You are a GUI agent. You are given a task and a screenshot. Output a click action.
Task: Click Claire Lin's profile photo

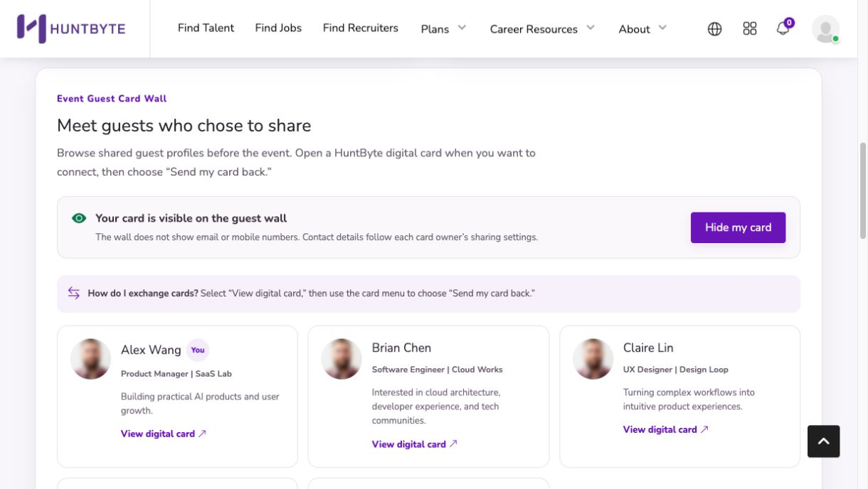coord(593,359)
